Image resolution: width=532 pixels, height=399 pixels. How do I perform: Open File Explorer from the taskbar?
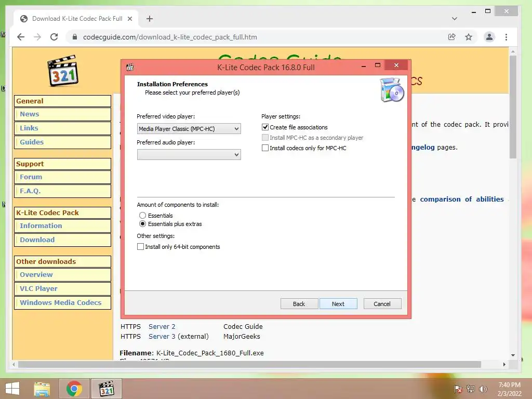tap(42, 389)
